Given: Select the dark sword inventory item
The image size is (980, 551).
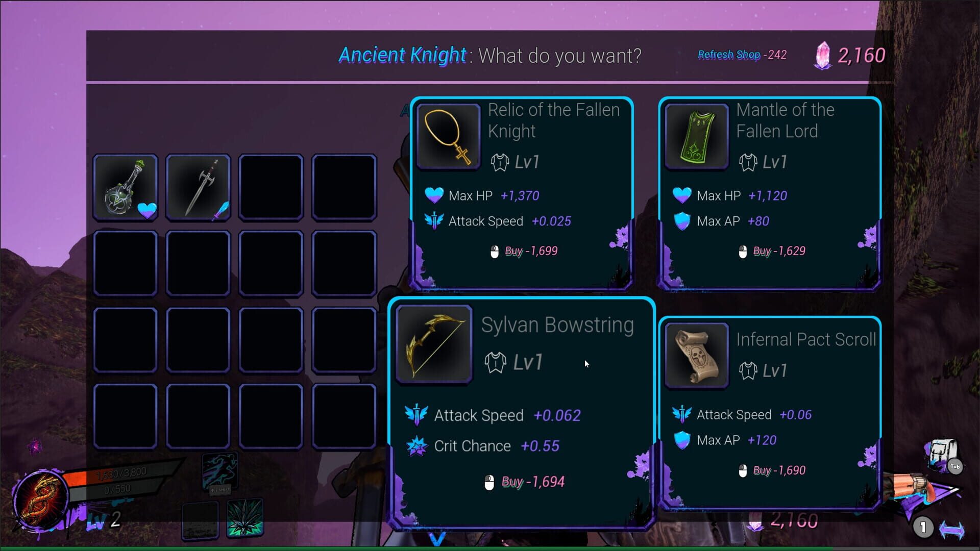Looking at the screenshot, I should click(x=199, y=187).
